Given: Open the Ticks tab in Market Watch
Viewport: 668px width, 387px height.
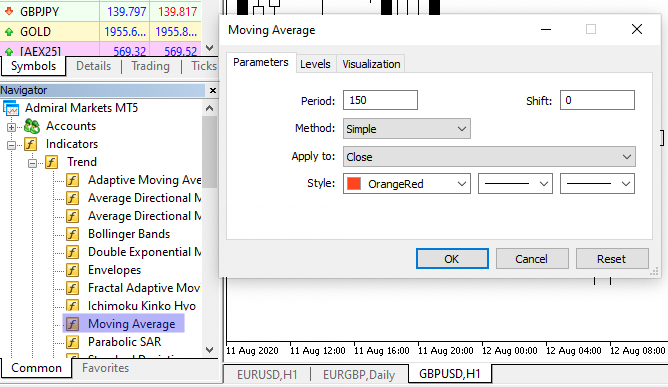Looking at the screenshot, I should click(203, 66).
